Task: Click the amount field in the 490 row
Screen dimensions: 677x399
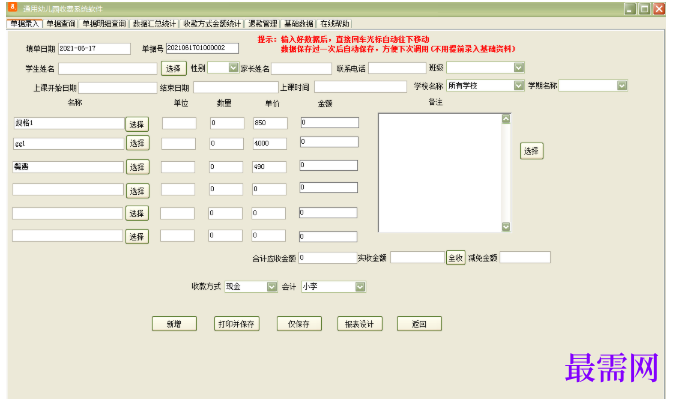Action: tap(329, 165)
